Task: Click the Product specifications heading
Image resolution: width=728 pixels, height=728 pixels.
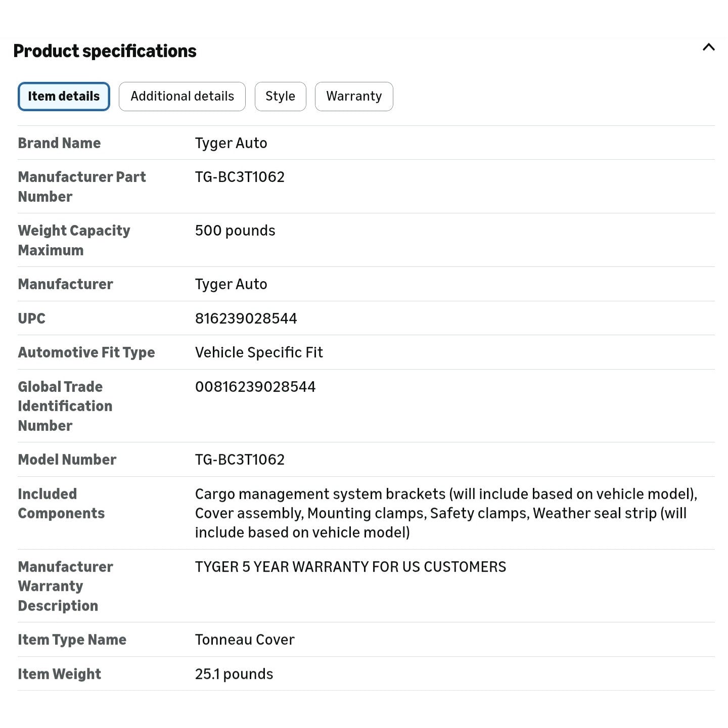Action: tap(105, 51)
